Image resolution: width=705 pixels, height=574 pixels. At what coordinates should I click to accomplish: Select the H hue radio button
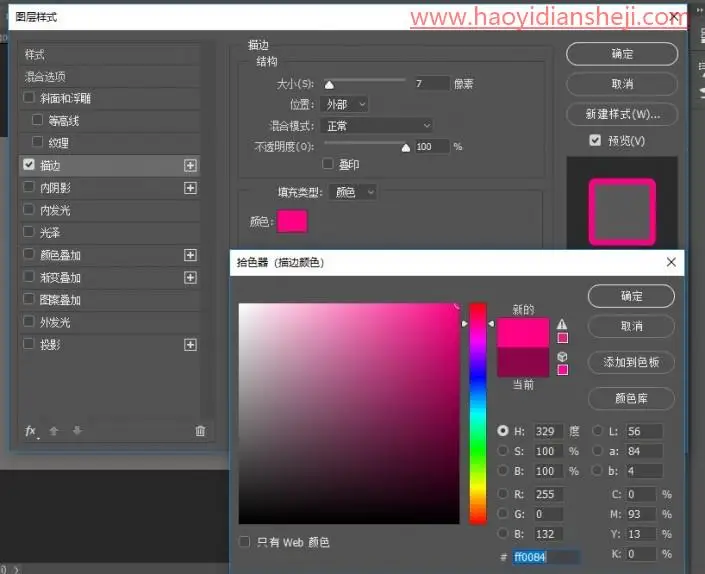coord(503,431)
